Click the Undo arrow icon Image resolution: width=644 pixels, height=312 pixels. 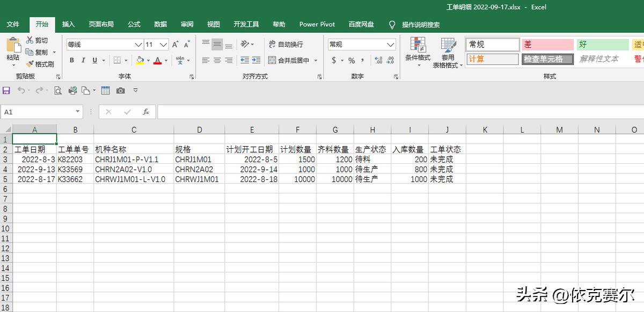[21, 91]
